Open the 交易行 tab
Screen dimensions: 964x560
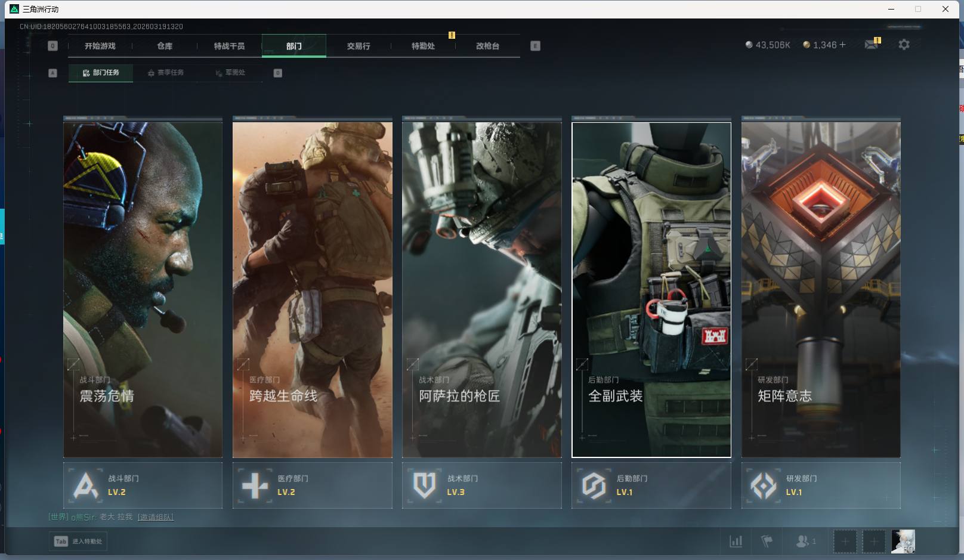(x=359, y=46)
